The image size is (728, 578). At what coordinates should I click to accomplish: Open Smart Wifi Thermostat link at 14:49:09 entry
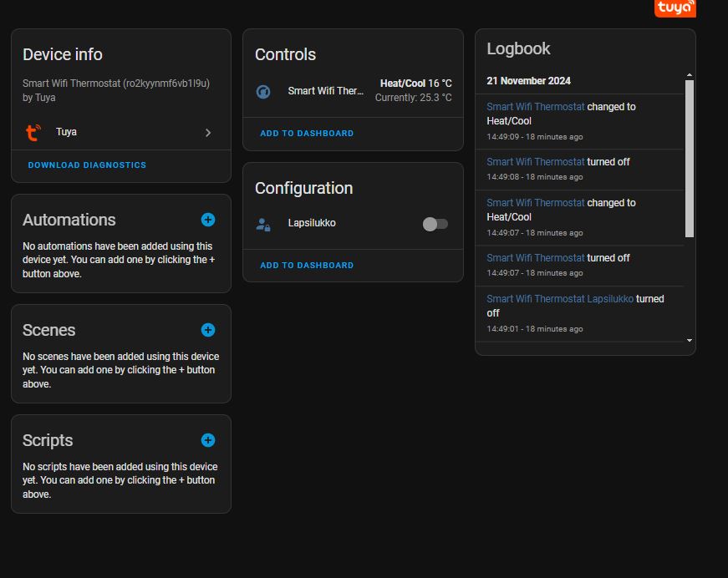pyautogui.click(x=535, y=107)
